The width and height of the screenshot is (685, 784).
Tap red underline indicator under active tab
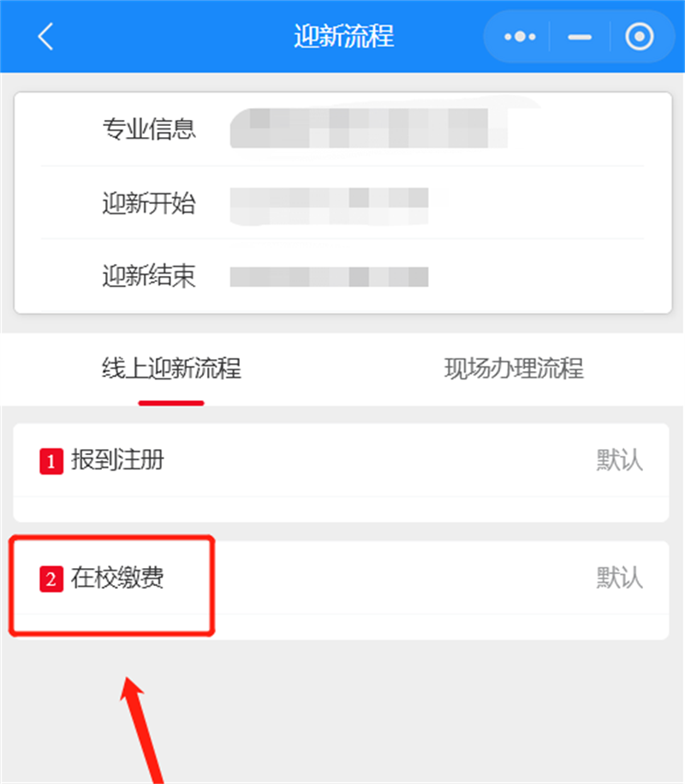click(x=171, y=403)
